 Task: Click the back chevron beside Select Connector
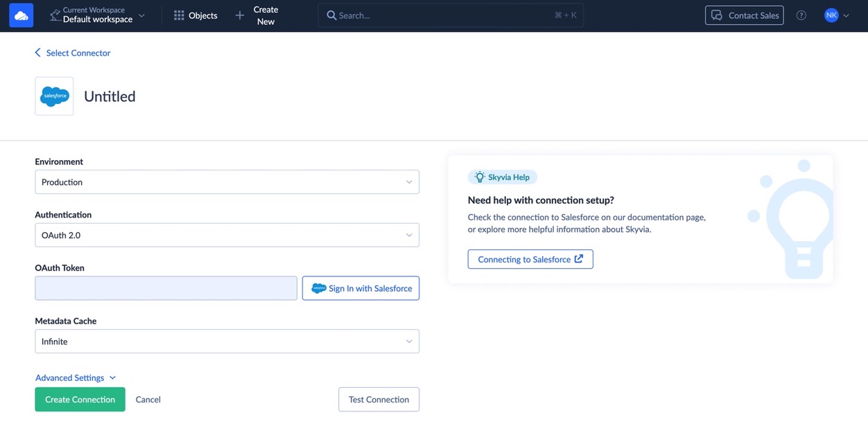(x=37, y=52)
